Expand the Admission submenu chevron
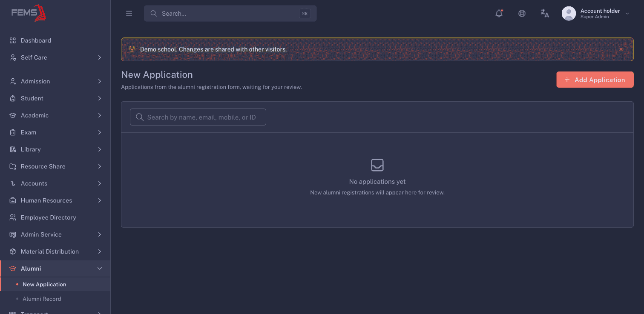 pyautogui.click(x=100, y=81)
